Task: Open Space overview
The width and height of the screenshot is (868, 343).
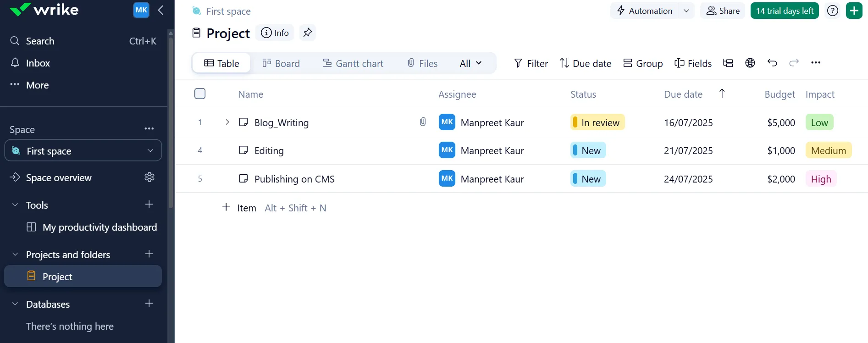Action: coord(59,177)
